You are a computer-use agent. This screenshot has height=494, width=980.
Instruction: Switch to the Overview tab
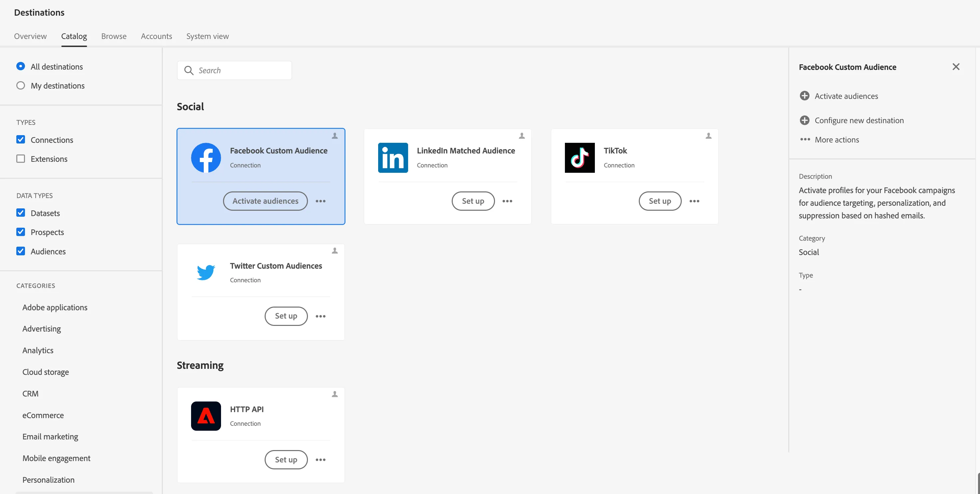click(x=30, y=36)
